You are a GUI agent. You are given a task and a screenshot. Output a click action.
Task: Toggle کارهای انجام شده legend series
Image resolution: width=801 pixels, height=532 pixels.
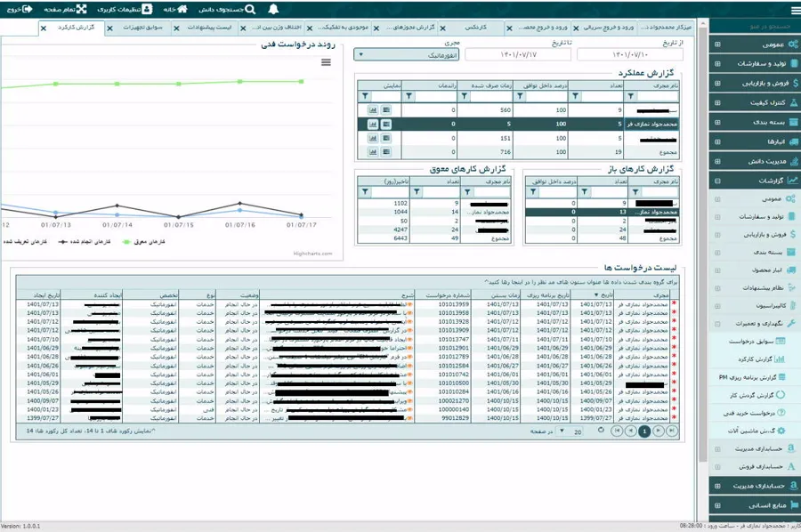[x=85, y=242]
